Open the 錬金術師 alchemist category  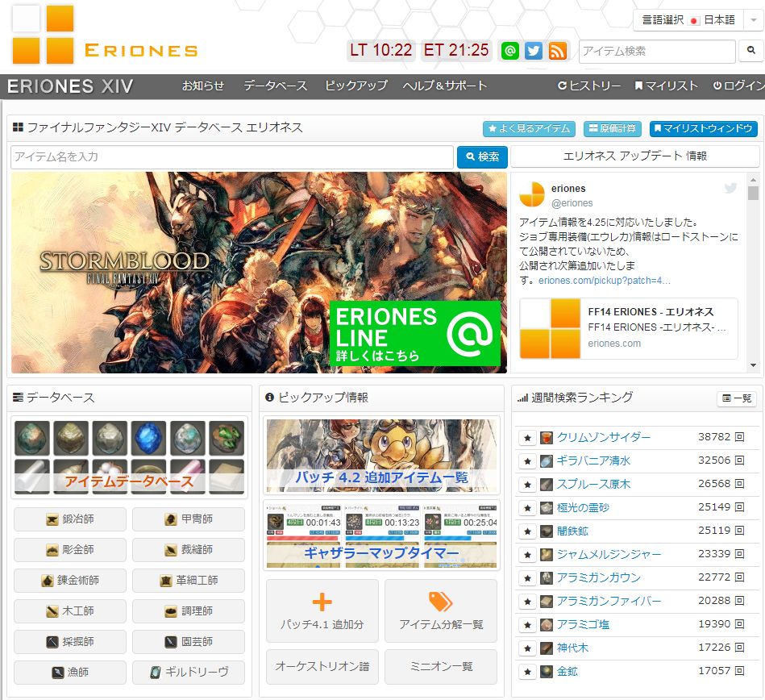pos(70,581)
